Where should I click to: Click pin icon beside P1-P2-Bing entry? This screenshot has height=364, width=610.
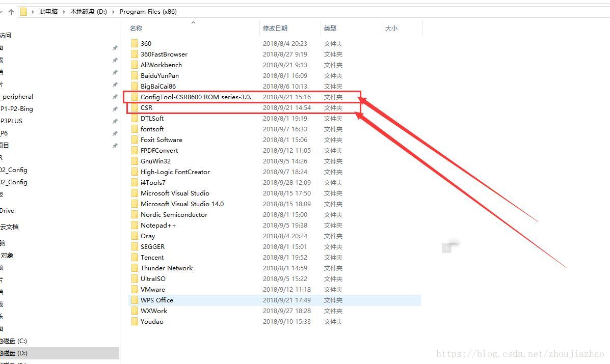pos(115,109)
